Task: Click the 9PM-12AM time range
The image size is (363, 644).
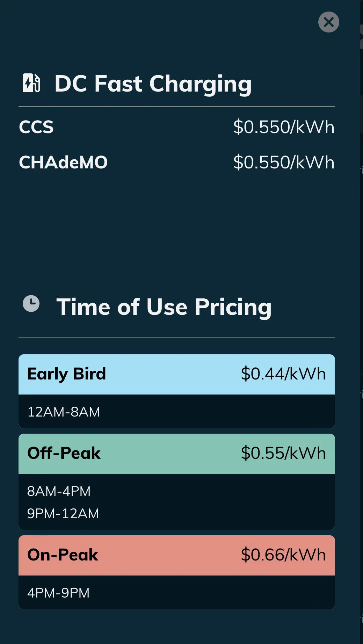Action: pos(63,513)
